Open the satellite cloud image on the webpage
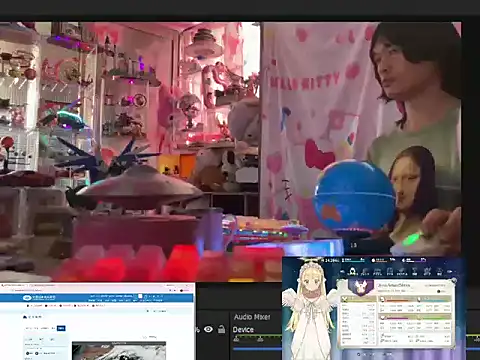This screenshot has height=360, width=480. click(119, 351)
